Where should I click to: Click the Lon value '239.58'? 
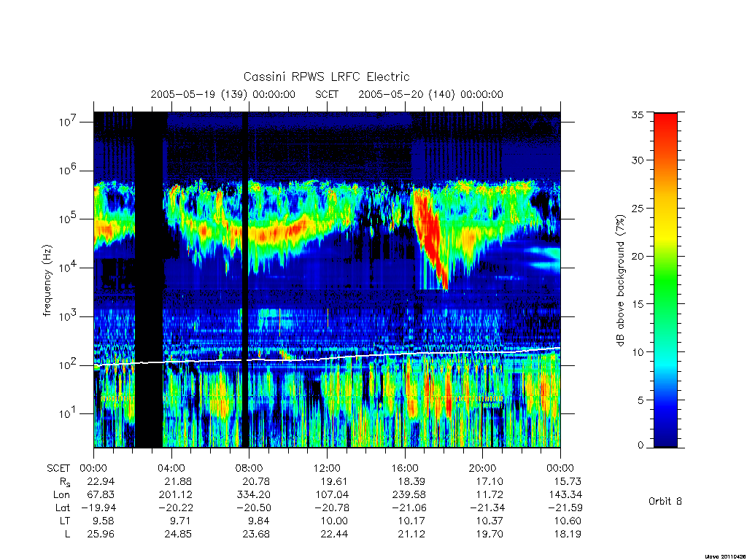click(409, 495)
